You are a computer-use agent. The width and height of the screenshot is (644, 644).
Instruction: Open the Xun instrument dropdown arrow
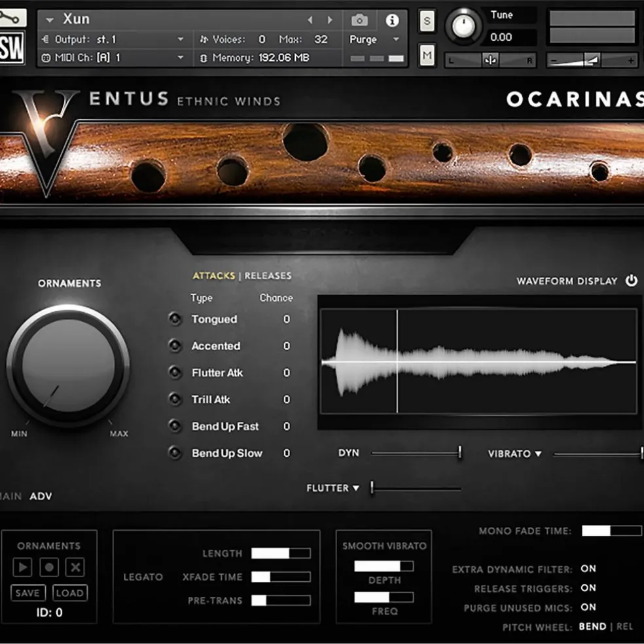[50, 20]
